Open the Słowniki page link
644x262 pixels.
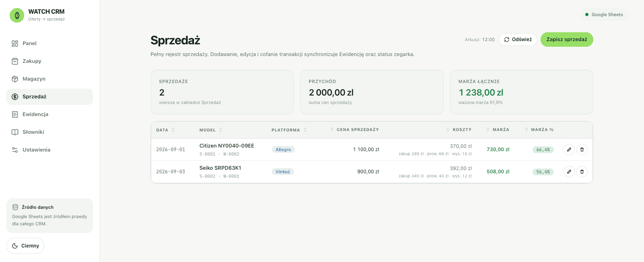50,132
